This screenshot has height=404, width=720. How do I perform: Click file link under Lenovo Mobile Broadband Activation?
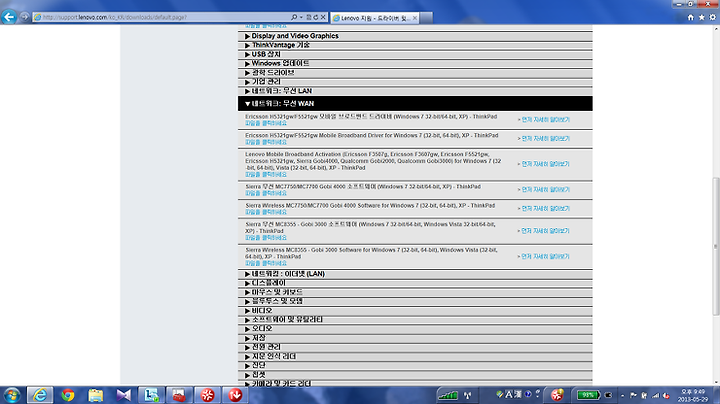[x=266, y=175]
